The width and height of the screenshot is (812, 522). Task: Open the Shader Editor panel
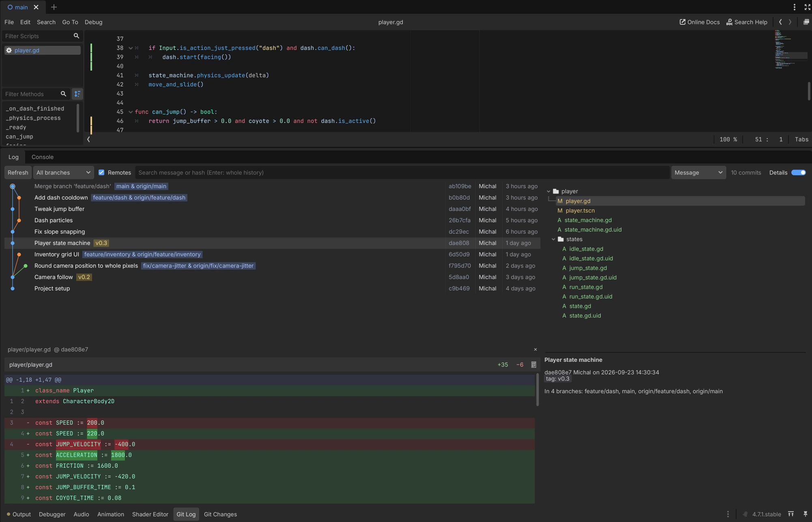150,514
